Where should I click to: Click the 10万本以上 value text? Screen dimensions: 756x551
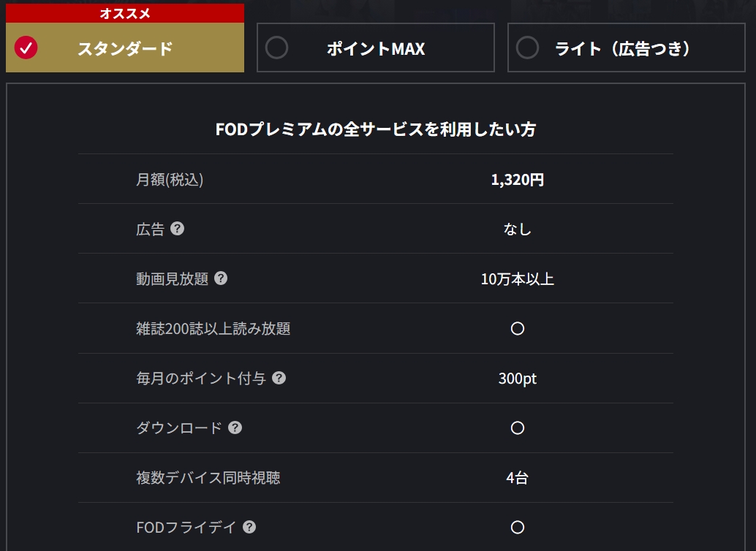[x=518, y=279]
